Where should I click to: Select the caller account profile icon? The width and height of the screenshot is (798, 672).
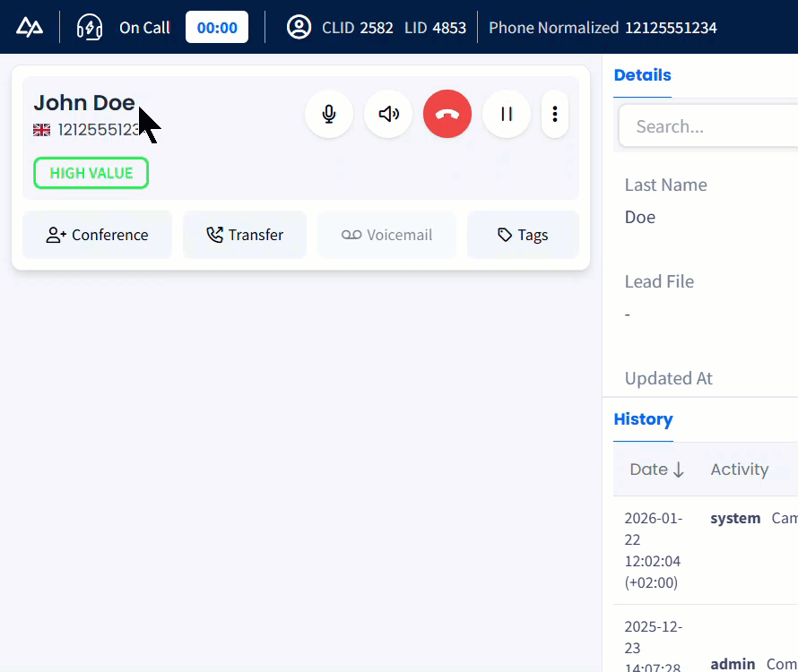[x=299, y=27]
